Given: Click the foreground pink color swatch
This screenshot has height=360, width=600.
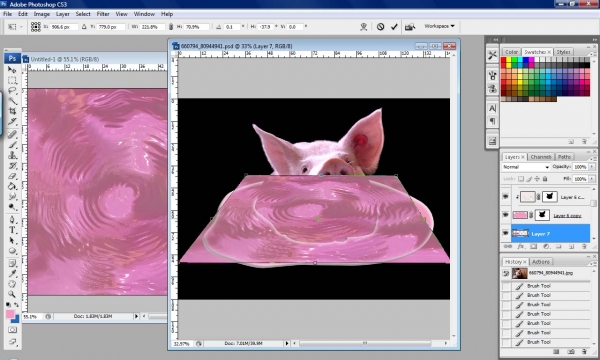Looking at the screenshot, I should pyautogui.click(x=10, y=314).
